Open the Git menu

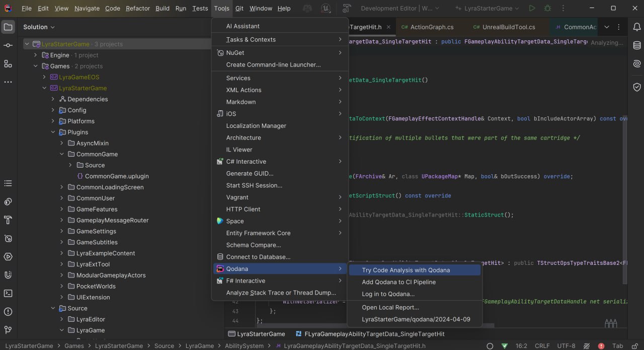tap(239, 8)
